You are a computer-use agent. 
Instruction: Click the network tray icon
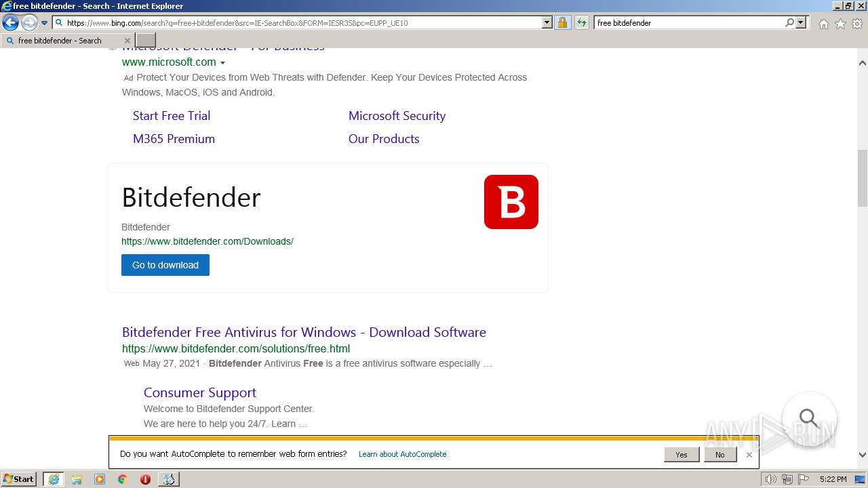coord(788,479)
